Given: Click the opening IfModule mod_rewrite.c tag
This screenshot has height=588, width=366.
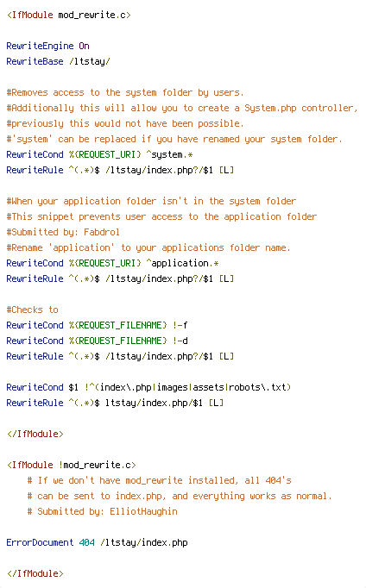Looking at the screenshot, I should click(x=69, y=15).
